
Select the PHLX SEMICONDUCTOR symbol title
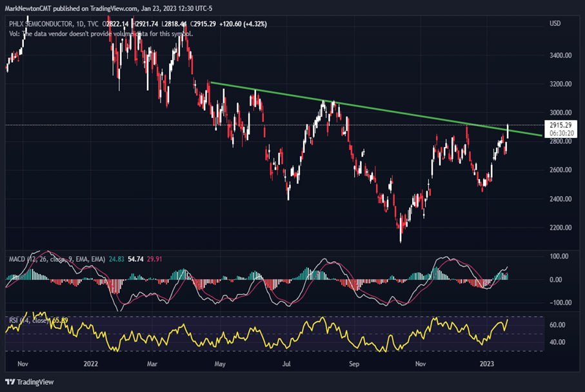(x=41, y=24)
